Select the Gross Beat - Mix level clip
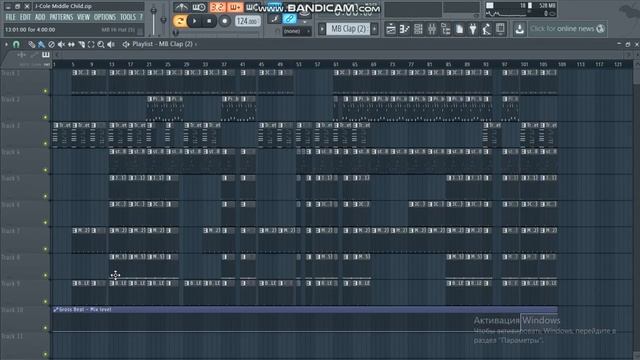 coord(304,309)
